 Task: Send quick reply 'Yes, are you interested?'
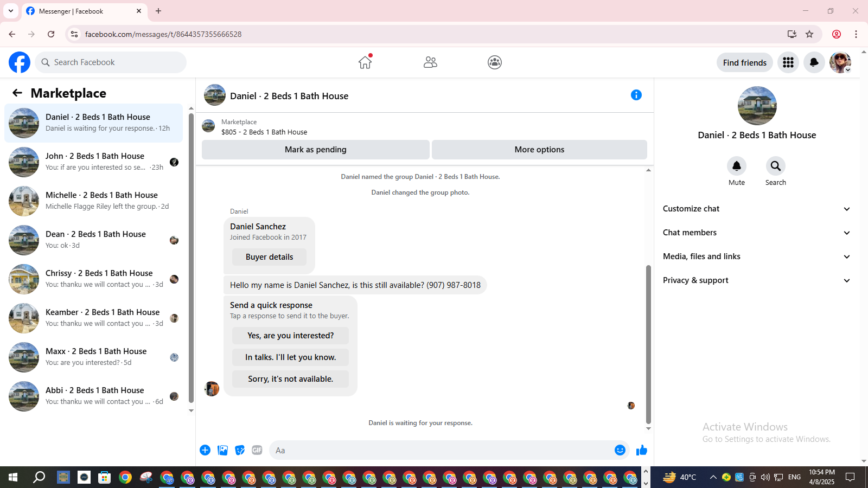pos(290,336)
